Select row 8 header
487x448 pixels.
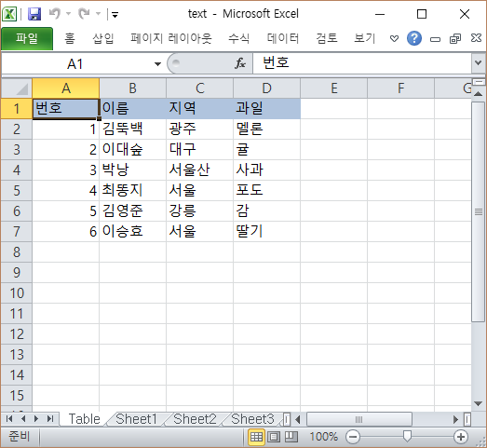click(x=17, y=252)
